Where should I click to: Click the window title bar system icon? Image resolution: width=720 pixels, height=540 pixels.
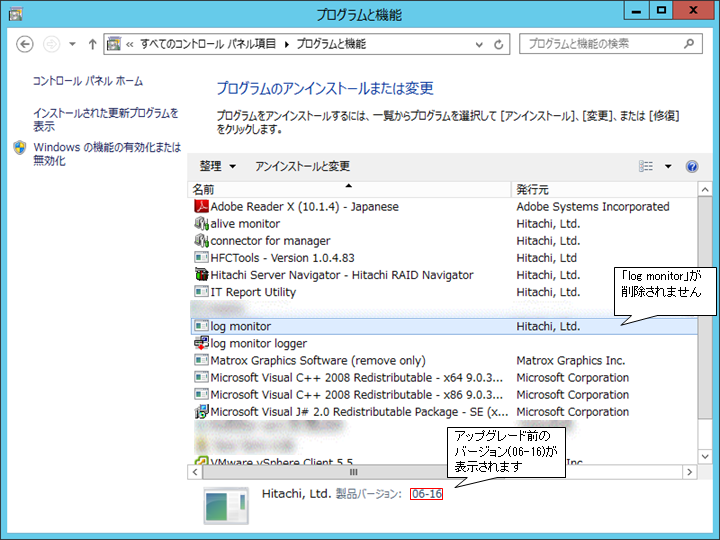[15, 14]
